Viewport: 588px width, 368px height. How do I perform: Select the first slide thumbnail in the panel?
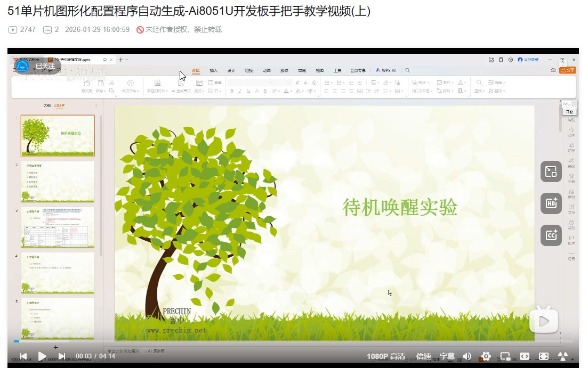(x=58, y=136)
